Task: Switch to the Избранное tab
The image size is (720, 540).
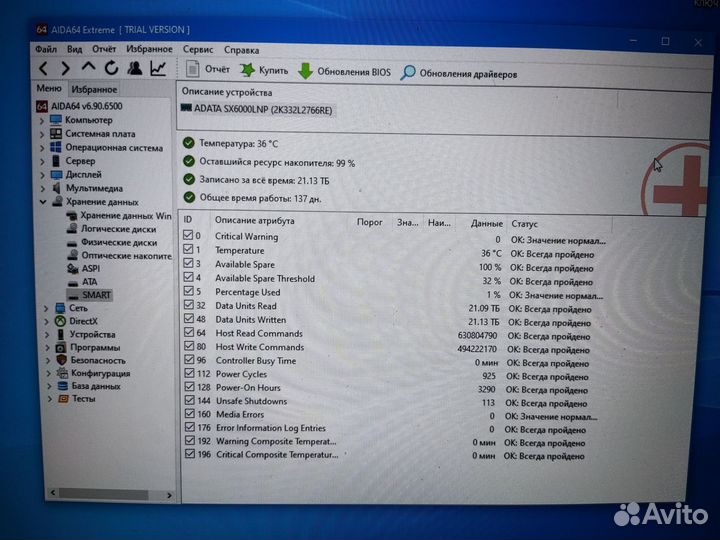Action: (94, 90)
